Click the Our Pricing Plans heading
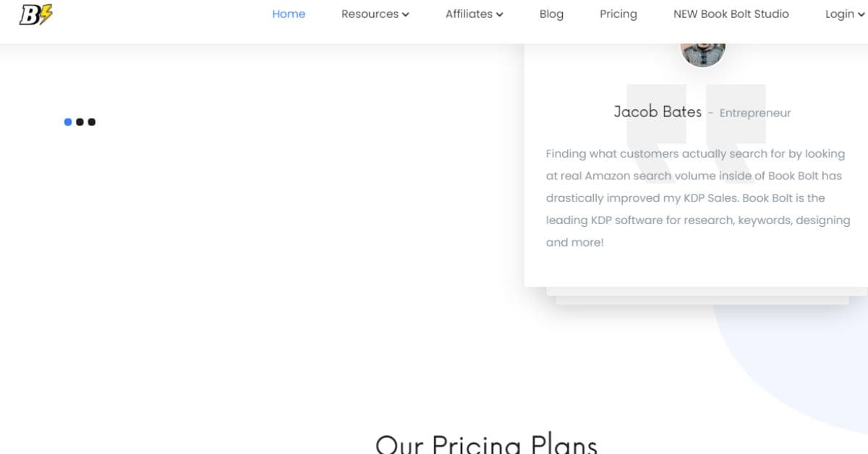Viewport: 868px width, 454px height. tap(486, 443)
